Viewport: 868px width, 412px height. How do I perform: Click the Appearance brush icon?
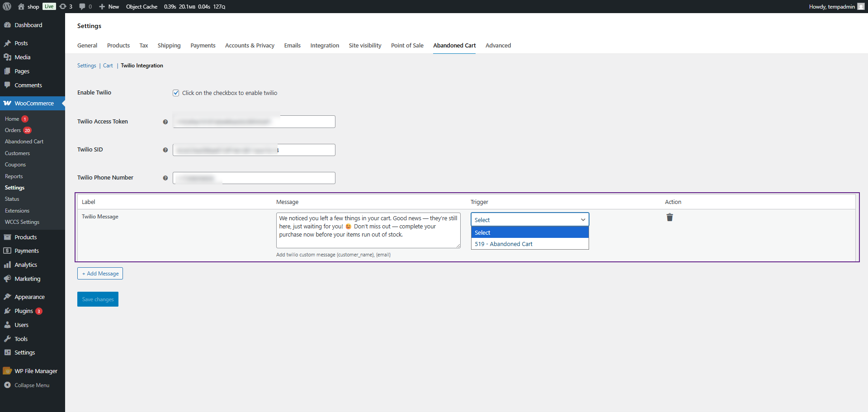(7, 297)
